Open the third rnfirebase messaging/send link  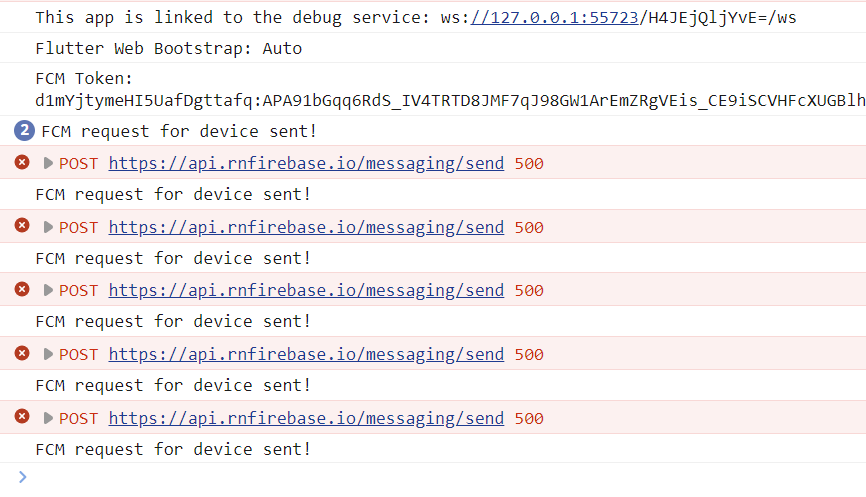click(306, 290)
